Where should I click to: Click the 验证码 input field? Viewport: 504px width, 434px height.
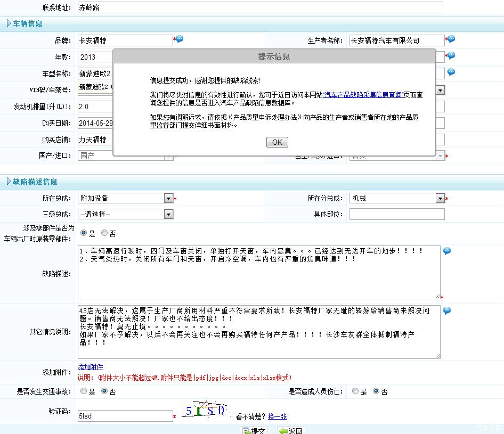click(125, 416)
